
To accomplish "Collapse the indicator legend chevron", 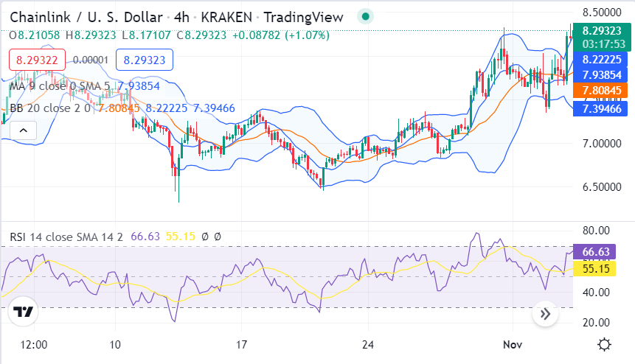I will click(24, 130).
